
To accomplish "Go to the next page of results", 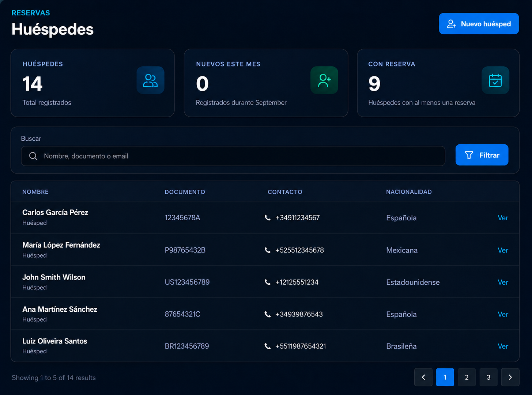I will (x=510, y=377).
